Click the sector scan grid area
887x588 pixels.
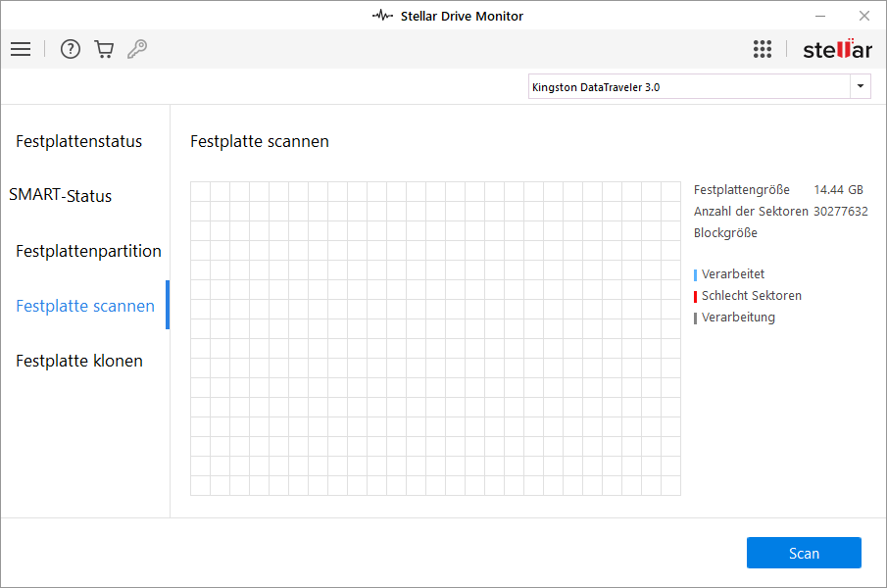pos(435,338)
